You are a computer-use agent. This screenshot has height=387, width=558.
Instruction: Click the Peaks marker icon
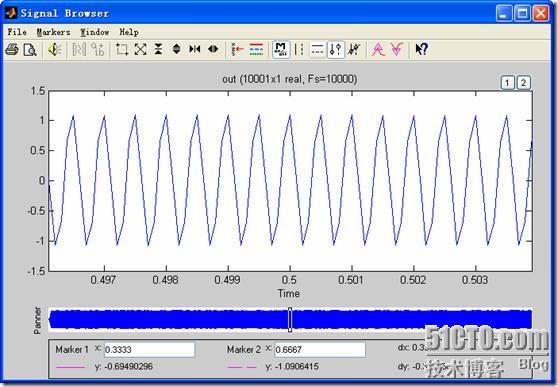pos(378,49)
